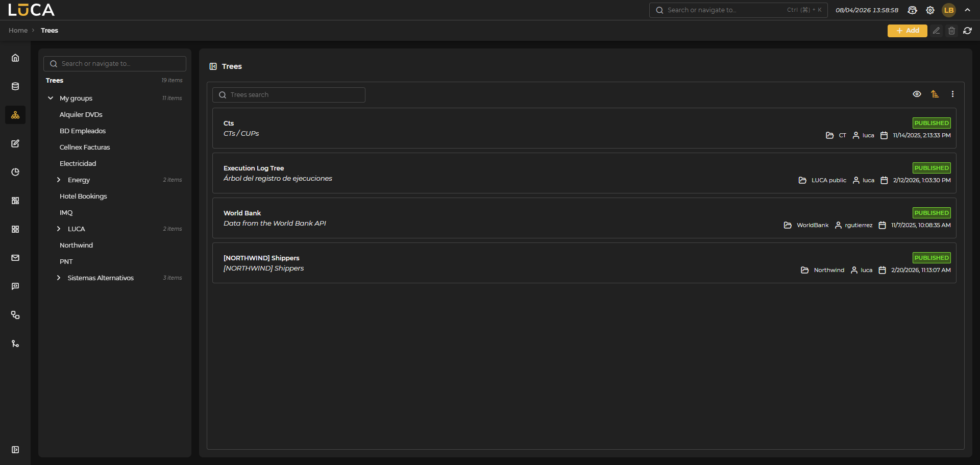The height and width of the screenshot is (465, 980).
Task: Expand the Sistemas Alternativos group
Action: [x=59, y=278]
